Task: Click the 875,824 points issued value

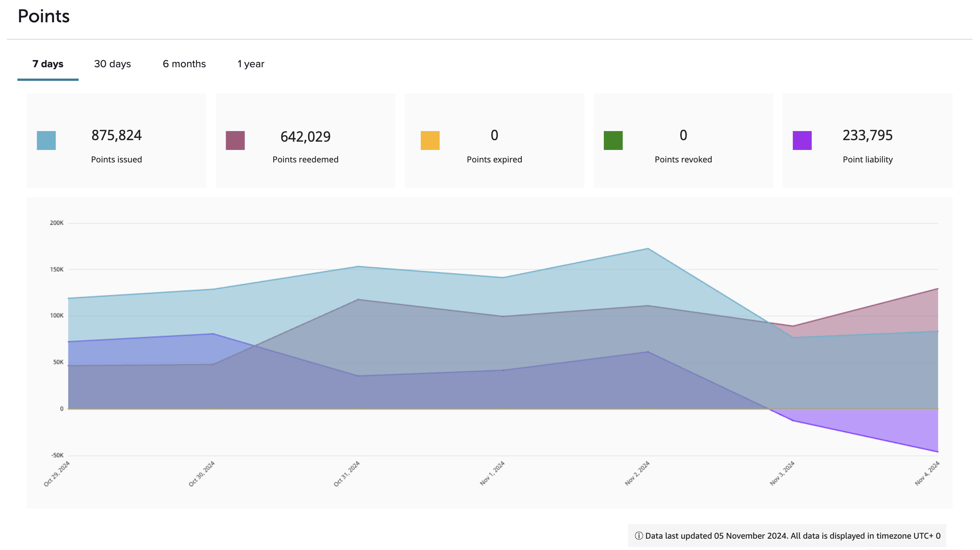Action: [116, 135]
